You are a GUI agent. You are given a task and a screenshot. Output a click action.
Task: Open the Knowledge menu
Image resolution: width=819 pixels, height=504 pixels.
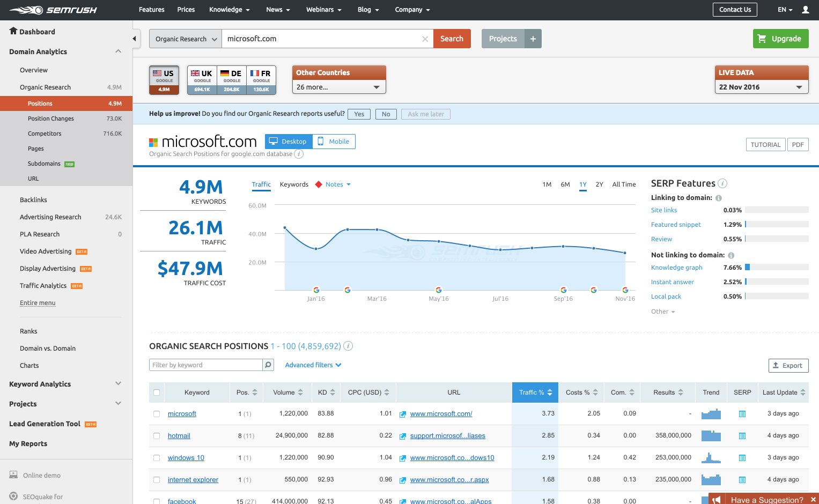pos(230,10)
